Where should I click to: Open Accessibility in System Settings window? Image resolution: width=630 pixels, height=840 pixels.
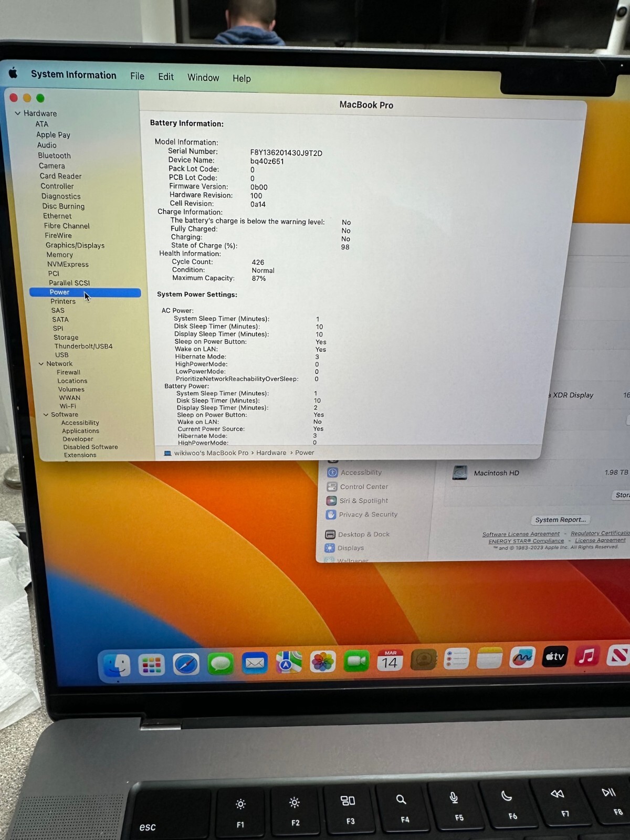[361, 472]
